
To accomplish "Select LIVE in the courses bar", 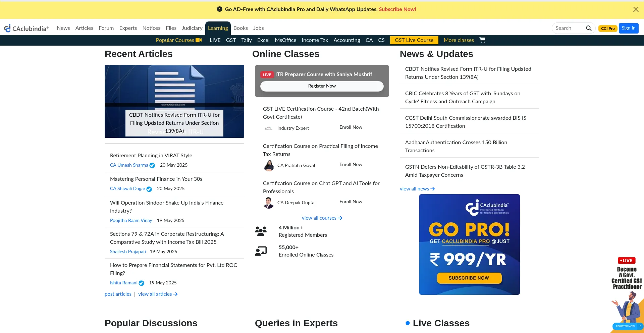I will point(215,40).
